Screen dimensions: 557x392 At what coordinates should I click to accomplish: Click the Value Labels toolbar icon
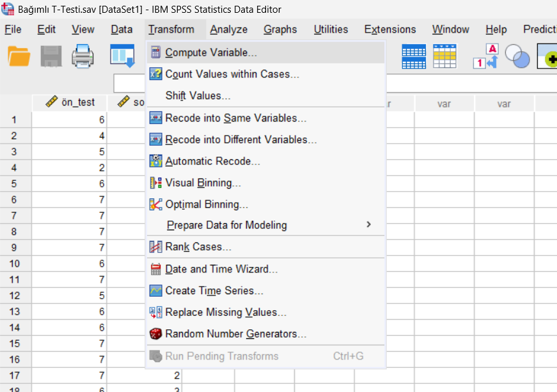[x=485, y=56]
